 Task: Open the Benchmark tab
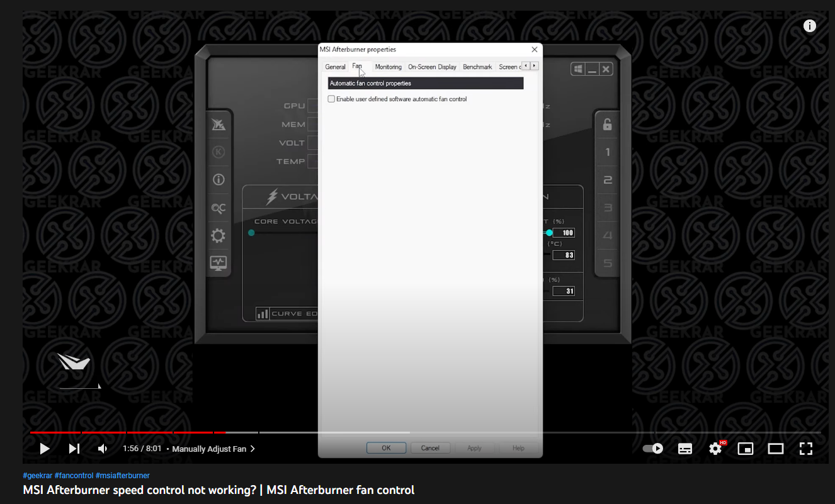pyautogui.click(x=477, y=67)
